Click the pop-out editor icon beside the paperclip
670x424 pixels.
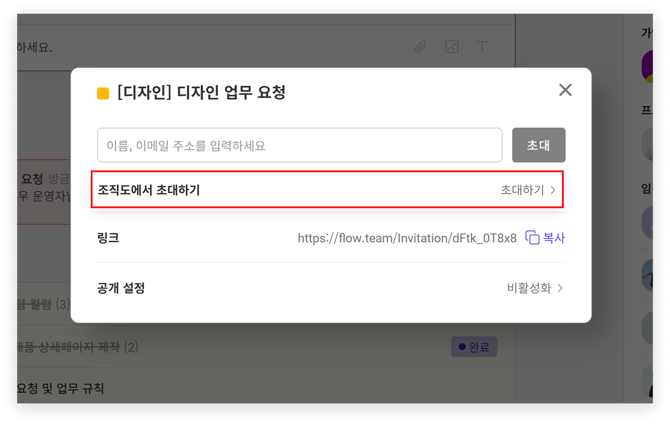[x=452, y=47]
